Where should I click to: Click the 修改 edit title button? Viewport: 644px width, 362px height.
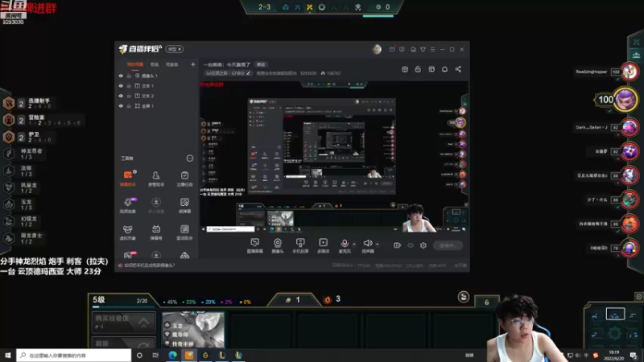(x=261, y=64)
